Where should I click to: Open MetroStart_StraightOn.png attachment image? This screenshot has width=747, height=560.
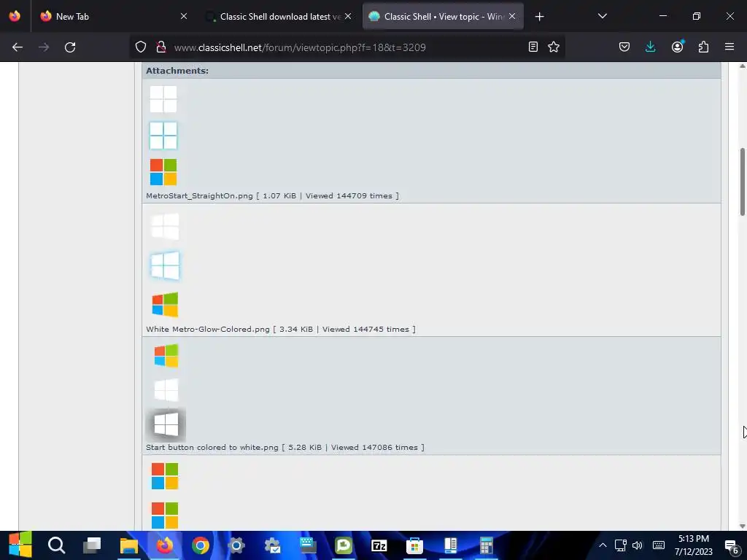click(163, 136)
